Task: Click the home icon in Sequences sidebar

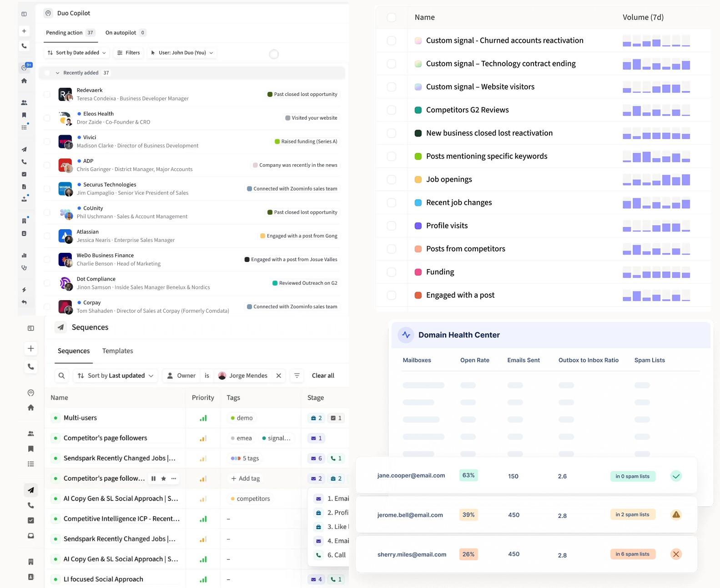Action: (x=31, y=407)
